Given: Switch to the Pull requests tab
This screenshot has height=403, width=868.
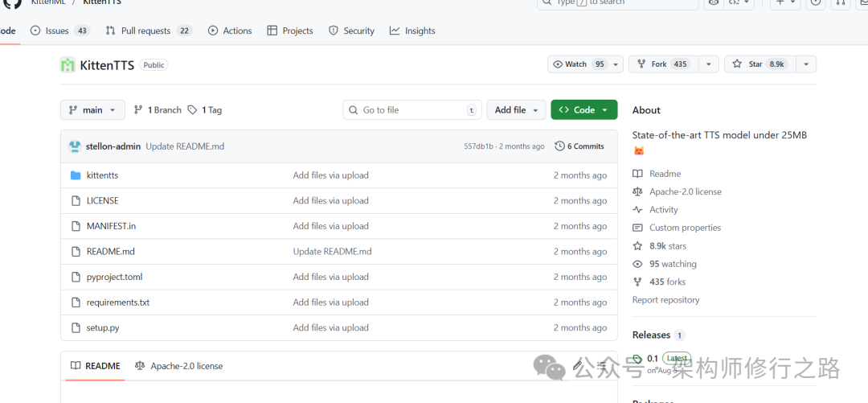Looking at the screenshot, I should pyautogui.click(x=148, y=31).
